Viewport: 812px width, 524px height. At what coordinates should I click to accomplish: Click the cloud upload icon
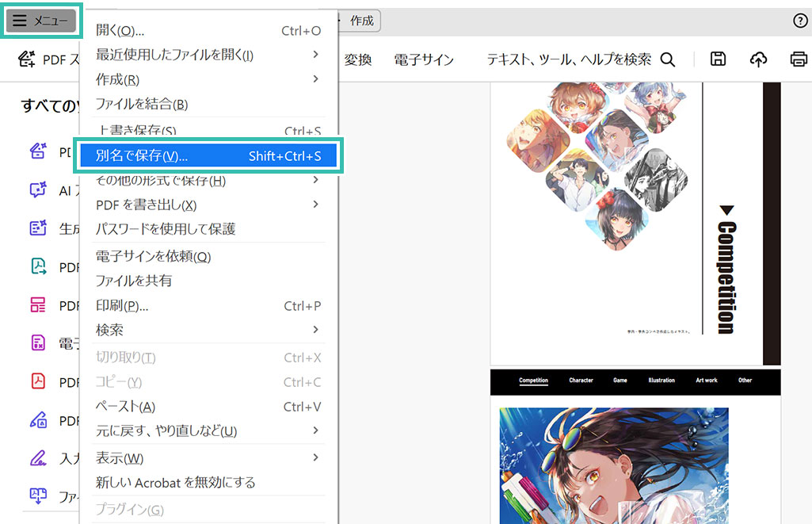(x=758, y=59)
